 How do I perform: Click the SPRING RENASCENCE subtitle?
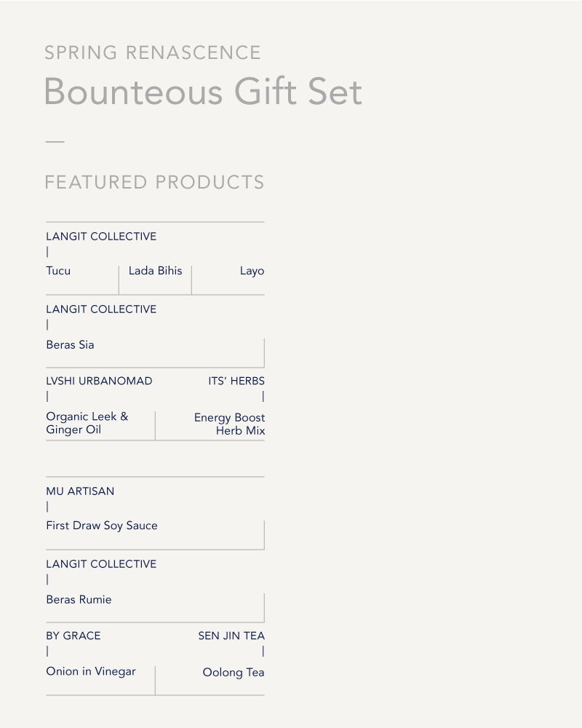(153, 52)
